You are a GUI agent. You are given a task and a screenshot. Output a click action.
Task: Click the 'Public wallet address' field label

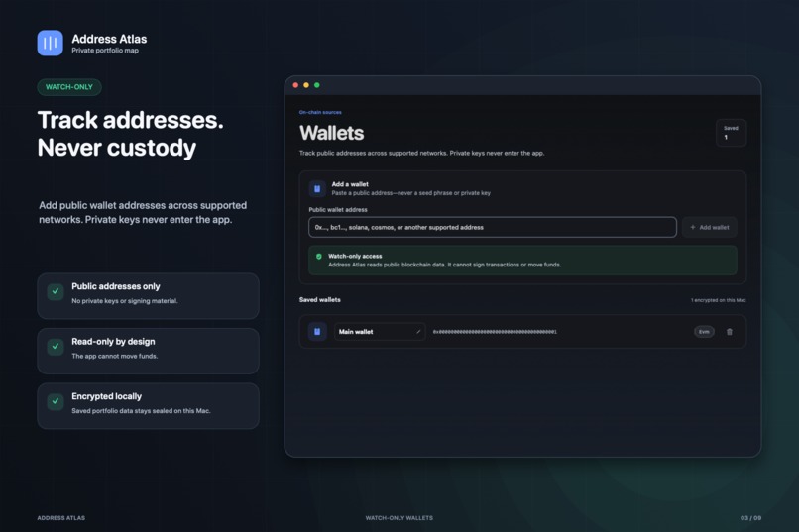tap(338, 209)
